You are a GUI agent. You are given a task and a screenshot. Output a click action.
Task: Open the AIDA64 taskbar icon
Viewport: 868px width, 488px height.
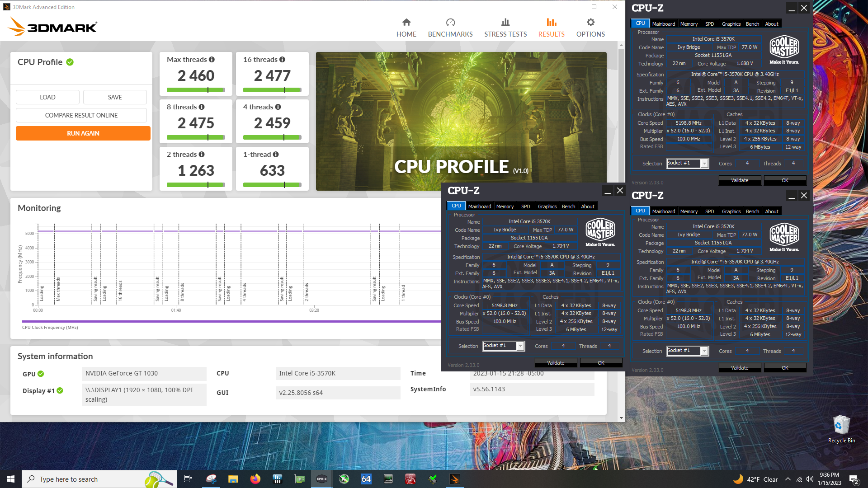coord(366,479)
